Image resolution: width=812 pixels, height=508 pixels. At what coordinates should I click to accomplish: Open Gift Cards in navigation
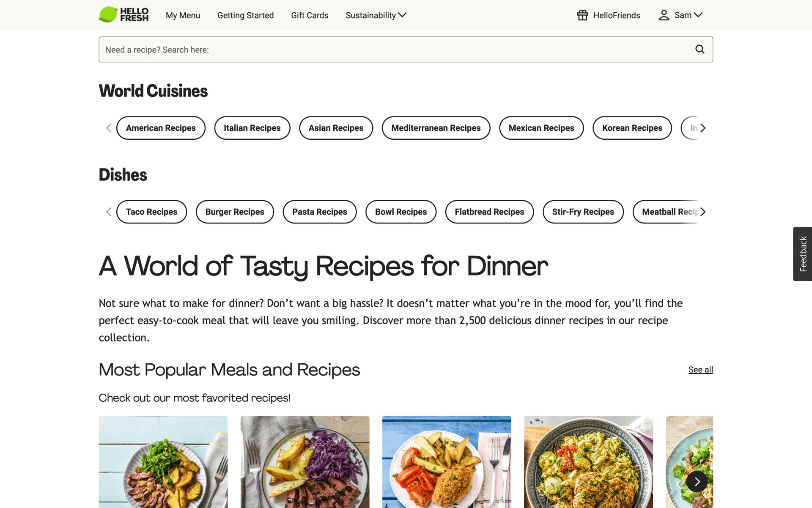tap(310, 15)
